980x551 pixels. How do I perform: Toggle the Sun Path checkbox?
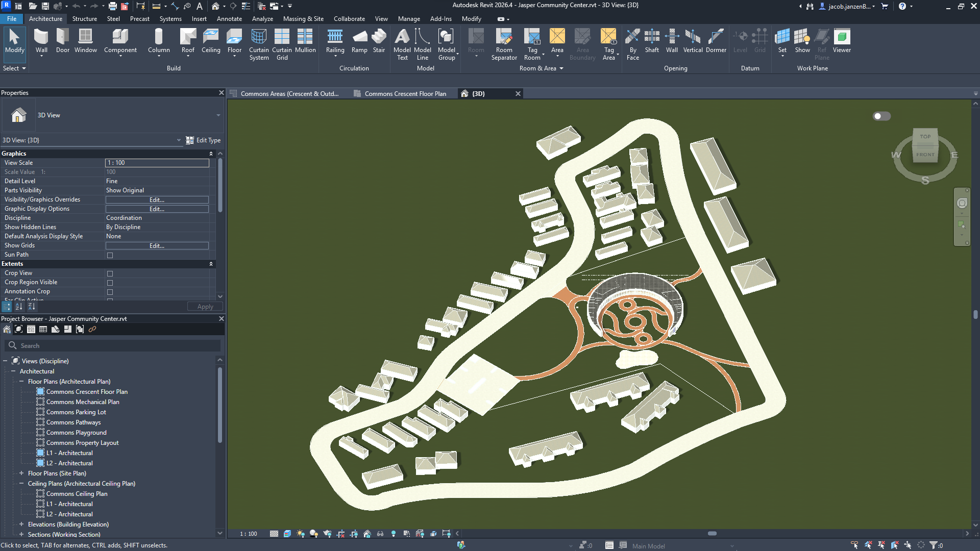tap(110, 255)
